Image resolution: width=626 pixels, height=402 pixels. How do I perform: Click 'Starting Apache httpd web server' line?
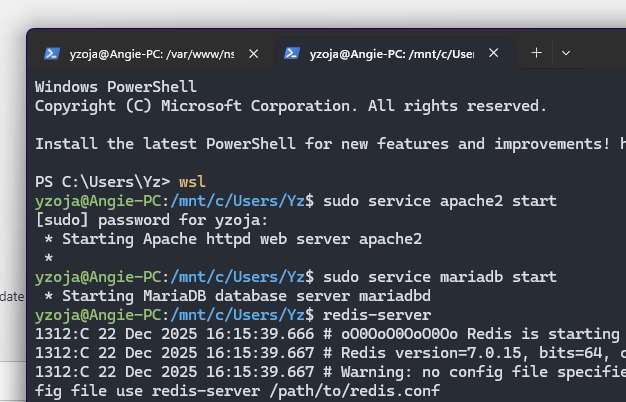click(233, 239)
